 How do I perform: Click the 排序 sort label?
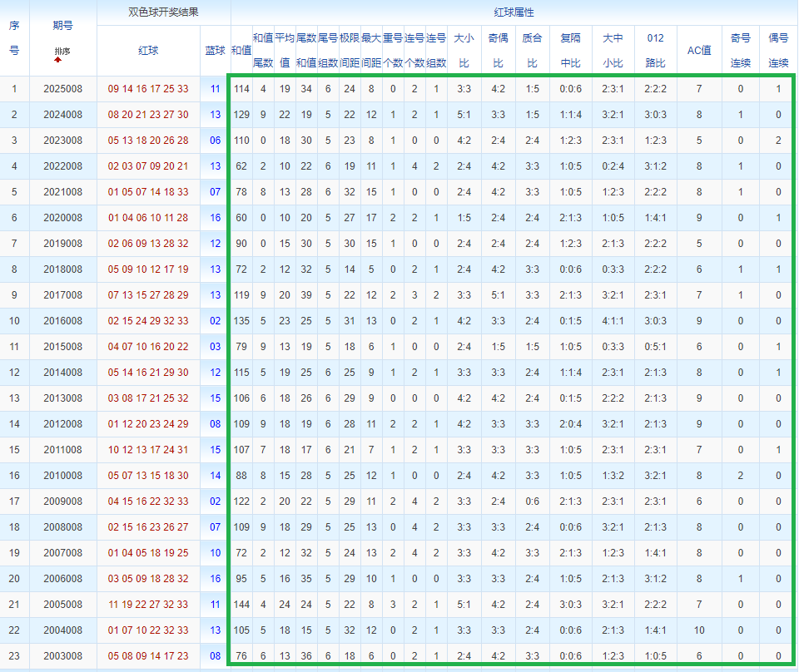pos(62,52)
